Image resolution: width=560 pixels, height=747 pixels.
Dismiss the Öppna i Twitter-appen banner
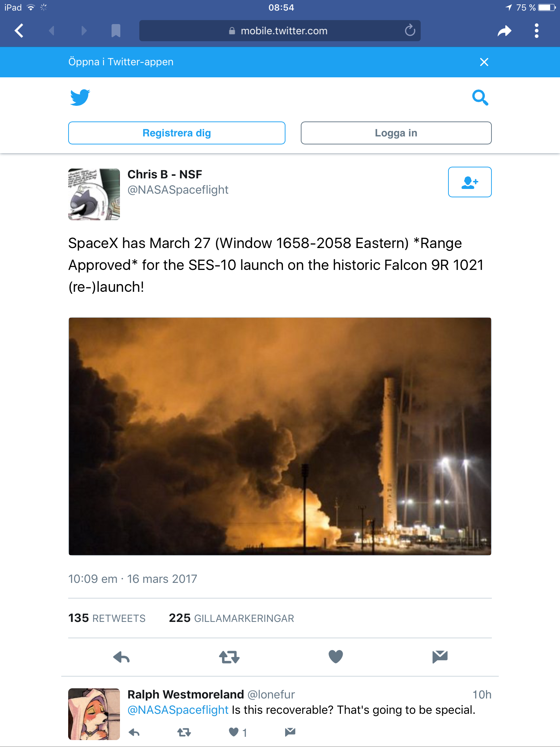click(x=484, y=62)
